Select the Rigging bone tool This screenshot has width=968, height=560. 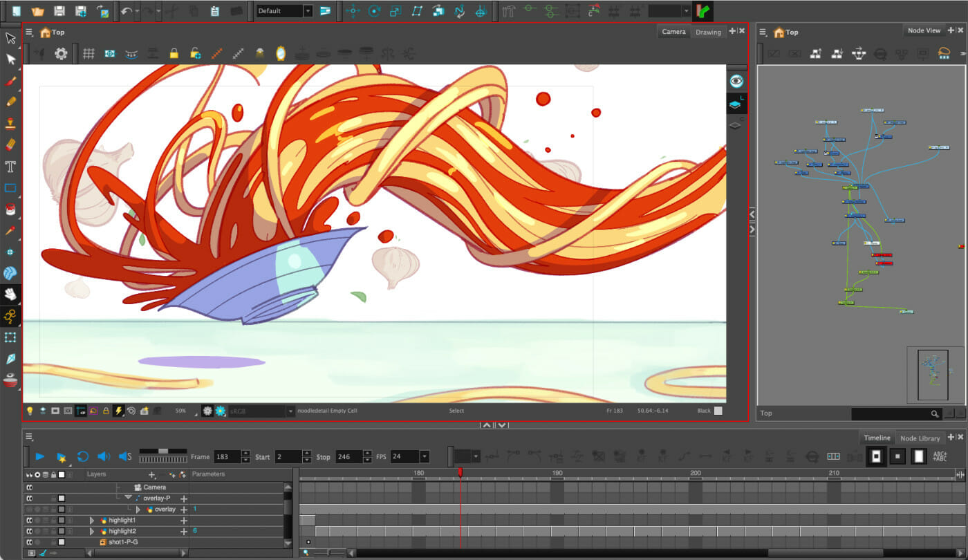(x=10, y=316)
